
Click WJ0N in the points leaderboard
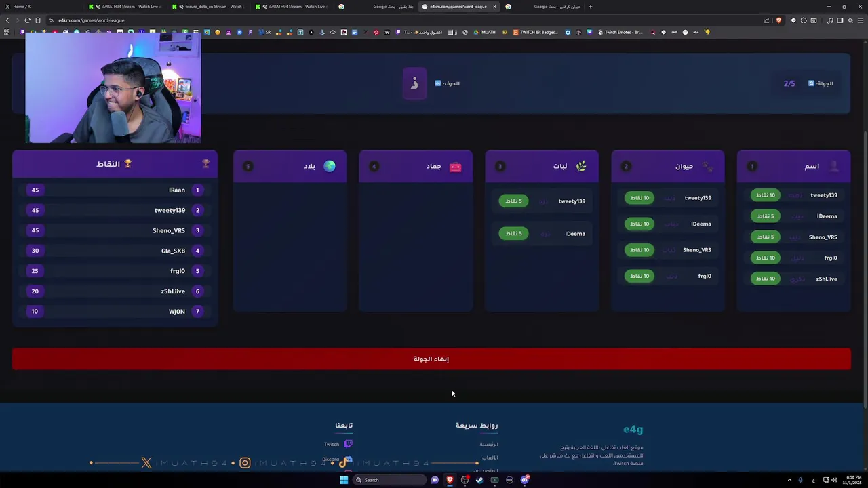point(177,312)
